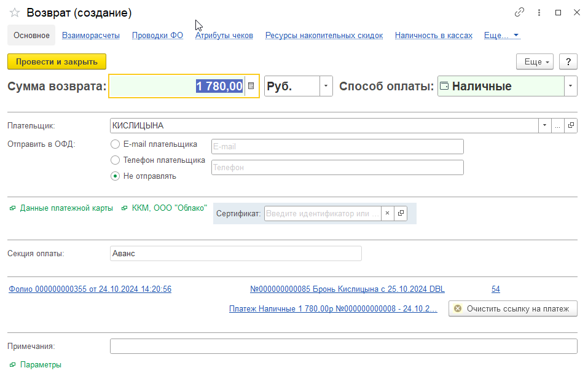Expand the Способ оплаты dropdown arrow
588x376 pixels.
point(570,86)
